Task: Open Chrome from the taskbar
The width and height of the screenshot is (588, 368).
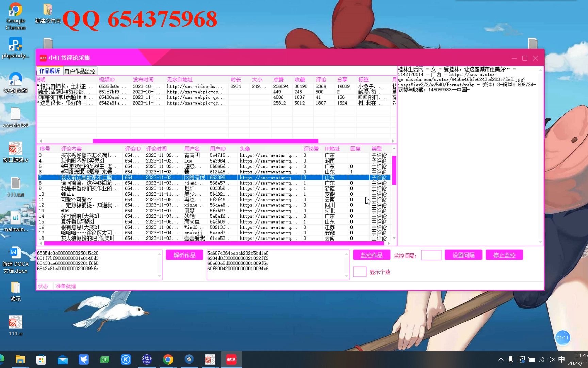Action: (168, 359)
